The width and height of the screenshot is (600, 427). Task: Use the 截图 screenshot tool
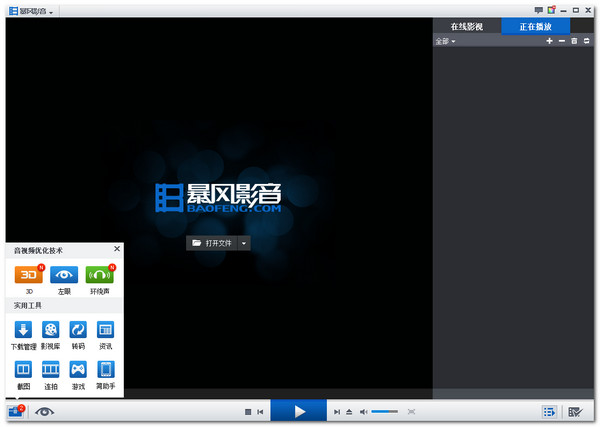(x=23, y=369)
